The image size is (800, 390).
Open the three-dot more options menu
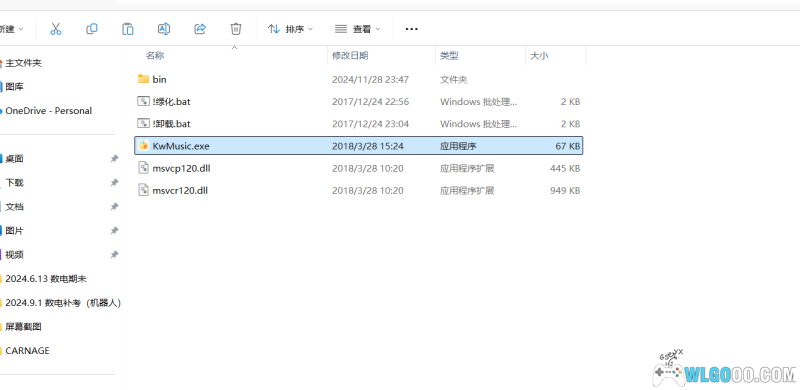pyautogui.click(x=412, y=29)
